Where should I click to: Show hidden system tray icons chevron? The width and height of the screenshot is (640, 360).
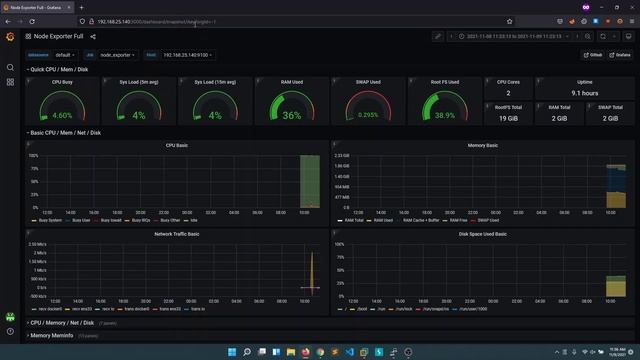point(557,352)
